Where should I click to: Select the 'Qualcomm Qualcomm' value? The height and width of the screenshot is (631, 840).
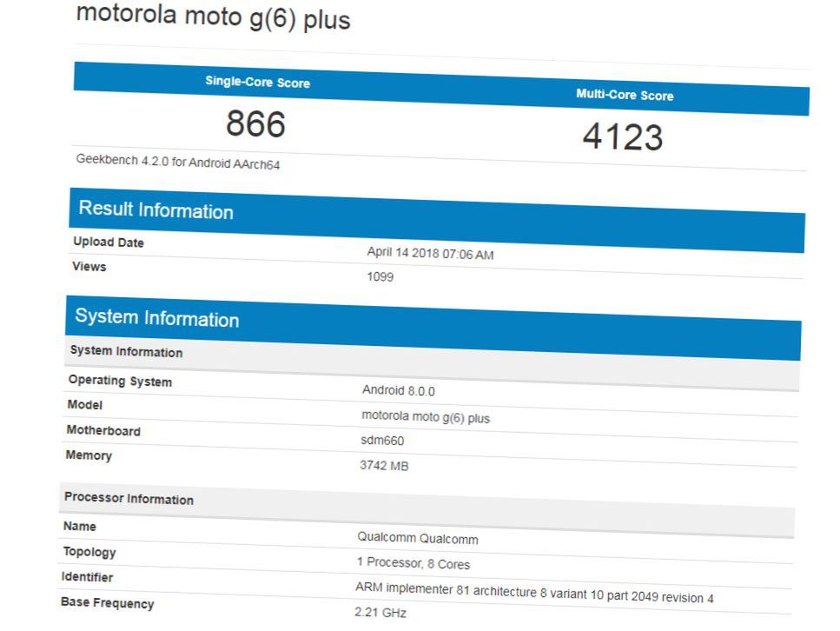418,538
